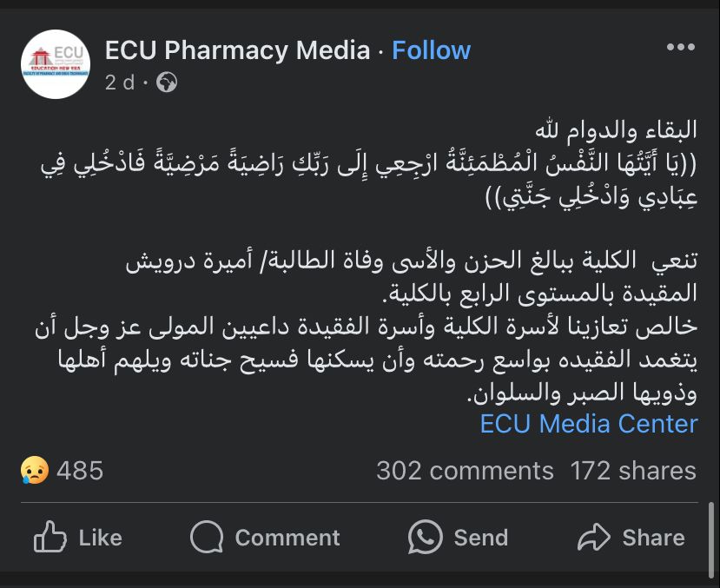Screen dimensions: 720x588
Task: Follow the ECU Pharmacy Media page
Action: pos(431,50)
